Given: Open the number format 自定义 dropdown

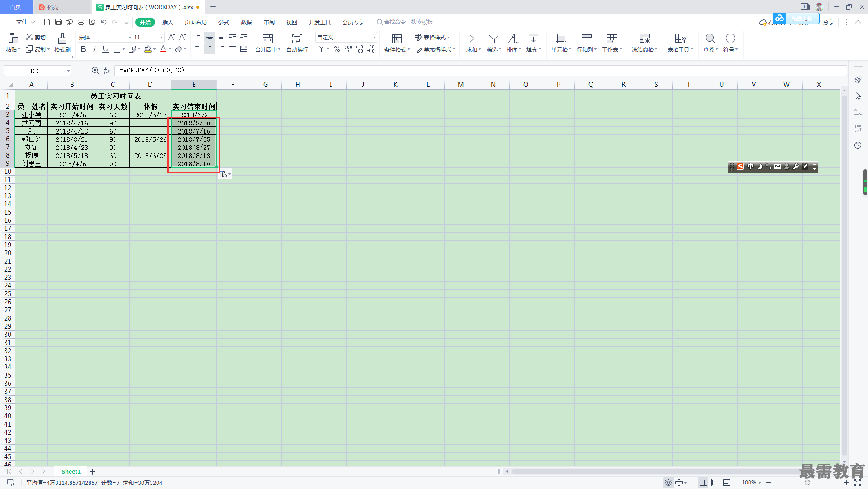Looking at the screenshot, I should pyautogui.click(x=374, y=38).
